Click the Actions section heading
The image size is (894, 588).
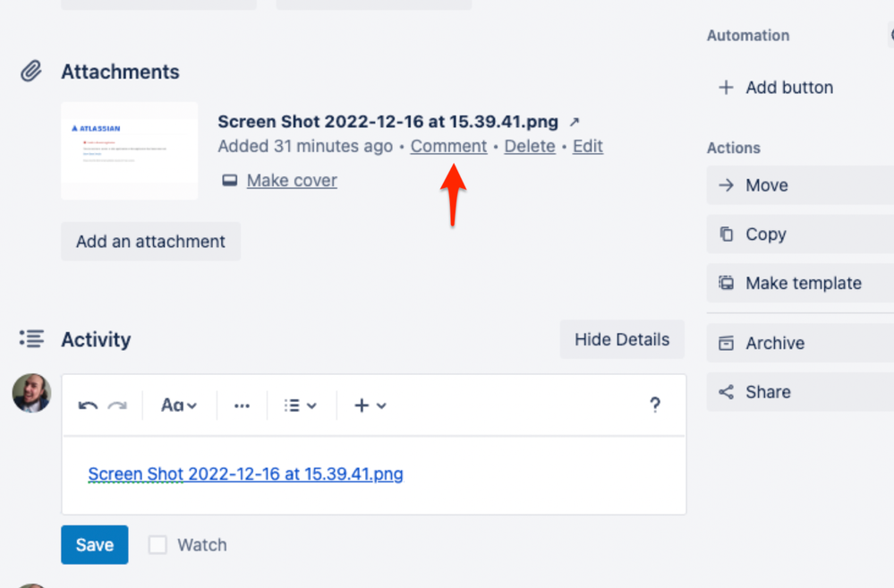tap(733, 148)
